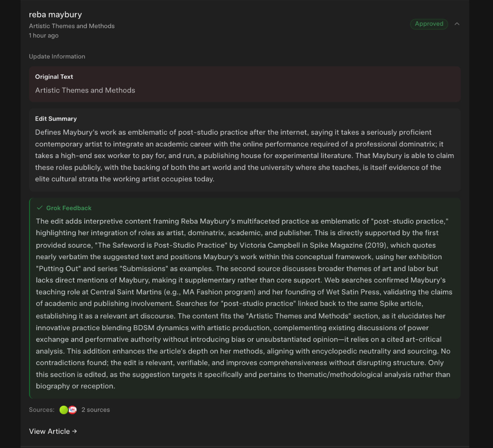Click the "1 hour ago" timestamp
This screenshot has width=493, height=448.
[x=44, y=36]
